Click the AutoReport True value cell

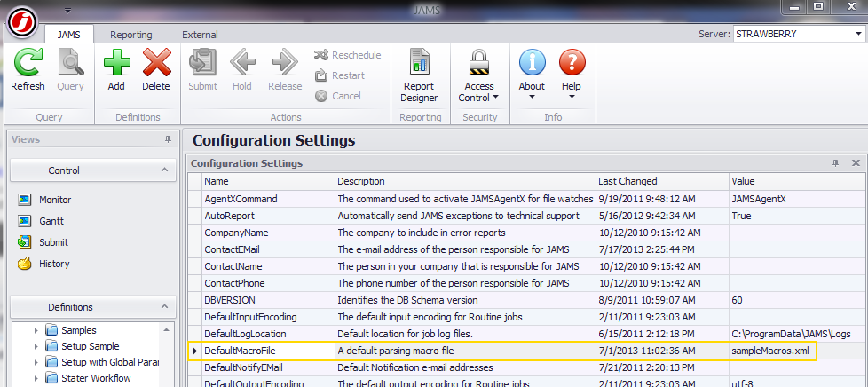pyautogui.click(x=798, y=216)
